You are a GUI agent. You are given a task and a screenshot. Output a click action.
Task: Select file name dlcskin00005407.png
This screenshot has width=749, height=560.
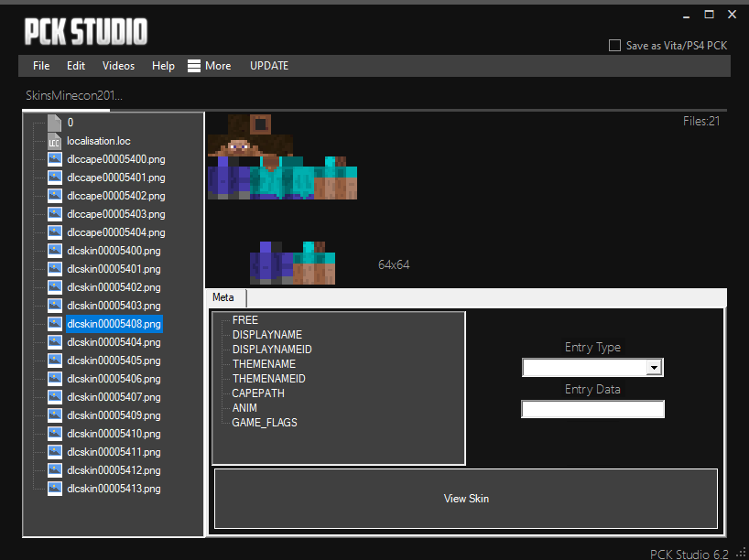(x=114, y=397)
